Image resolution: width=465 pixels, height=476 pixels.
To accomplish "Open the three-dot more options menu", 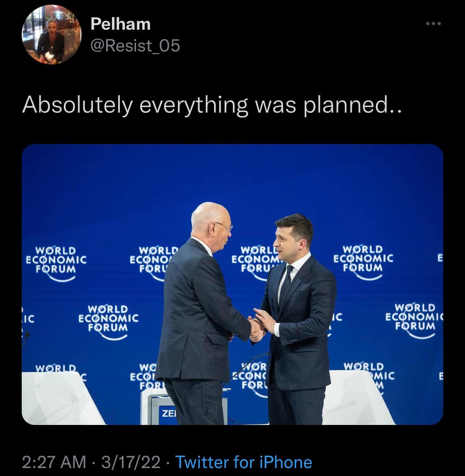I will 433,24.
